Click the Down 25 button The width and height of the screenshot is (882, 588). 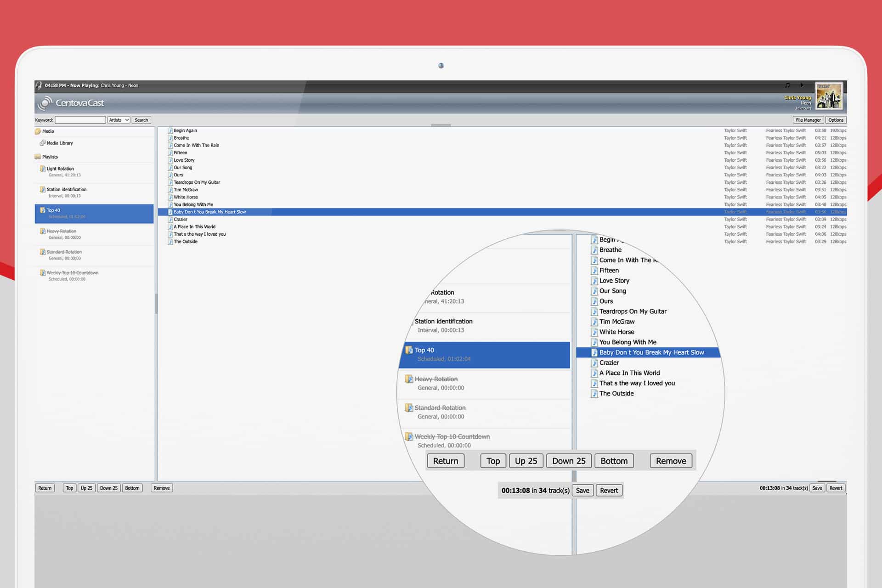coord(109,488)
